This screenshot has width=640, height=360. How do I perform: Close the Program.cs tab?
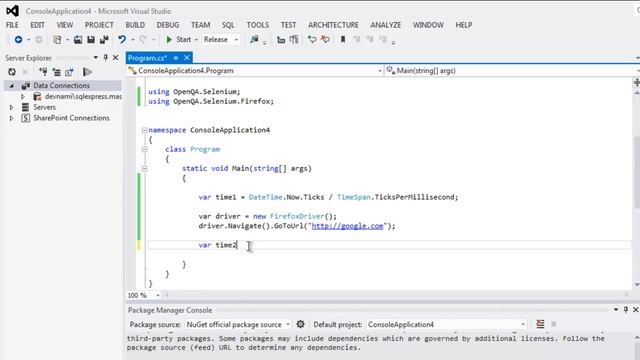[x=187, y=58]
